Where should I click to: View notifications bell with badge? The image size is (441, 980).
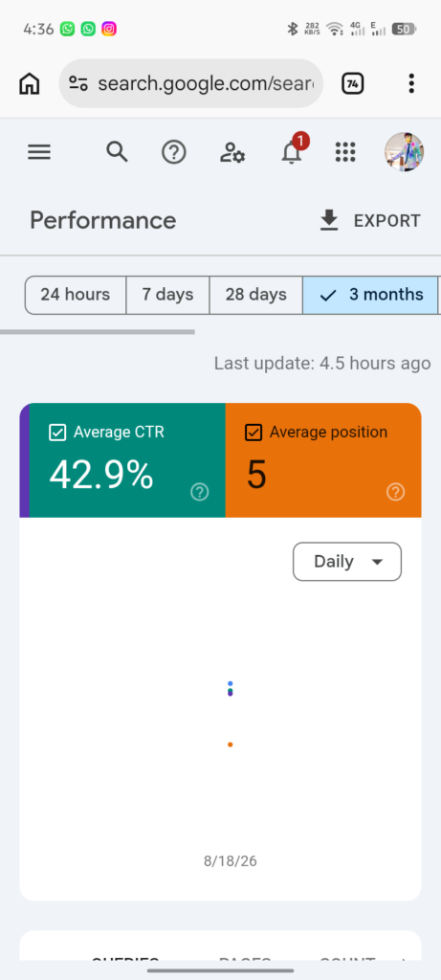point(292,150)
